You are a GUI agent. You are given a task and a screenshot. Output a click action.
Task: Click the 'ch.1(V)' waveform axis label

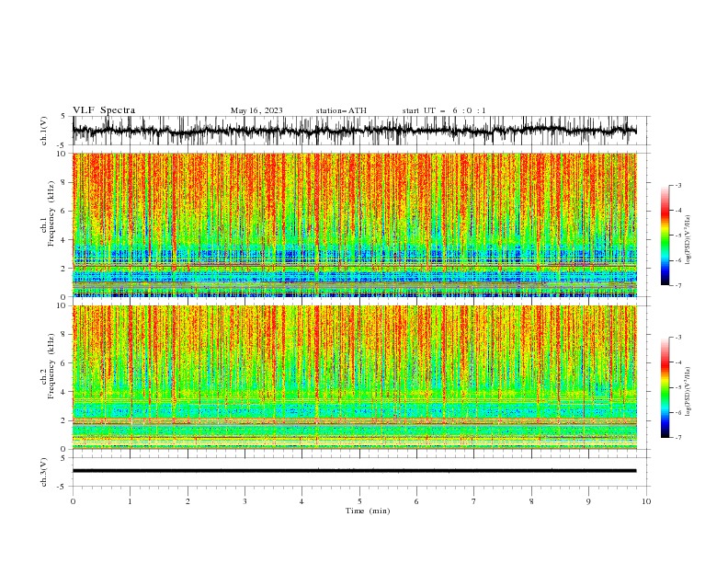(x=44, y=131)
